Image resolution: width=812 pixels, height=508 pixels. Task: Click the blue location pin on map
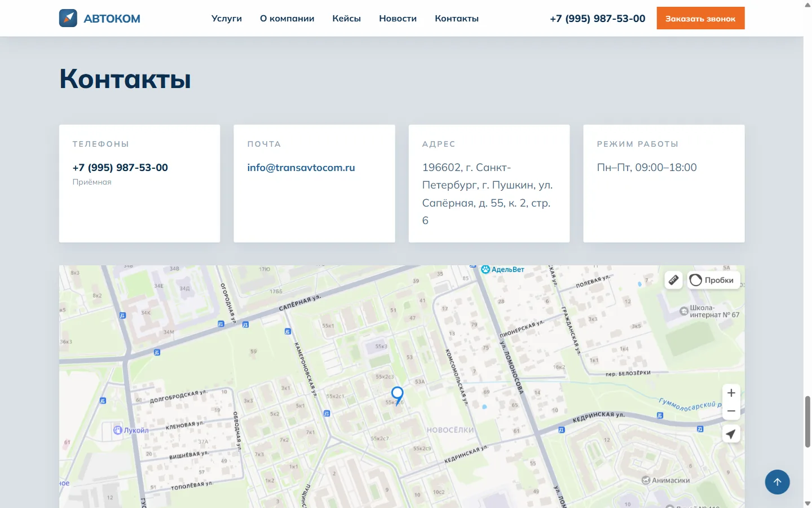click(x=398, y=395)
